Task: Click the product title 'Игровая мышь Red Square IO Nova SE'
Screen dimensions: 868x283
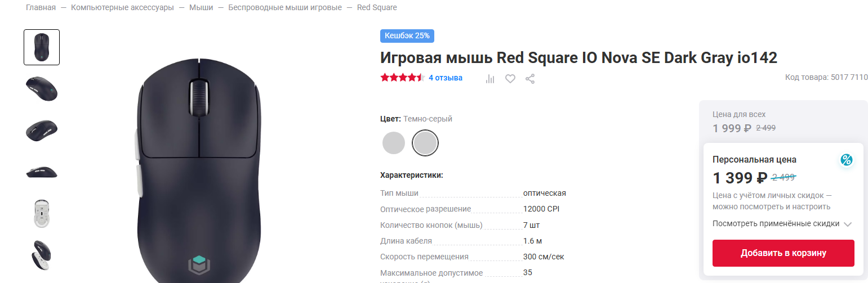Action: tap(578, 57)
